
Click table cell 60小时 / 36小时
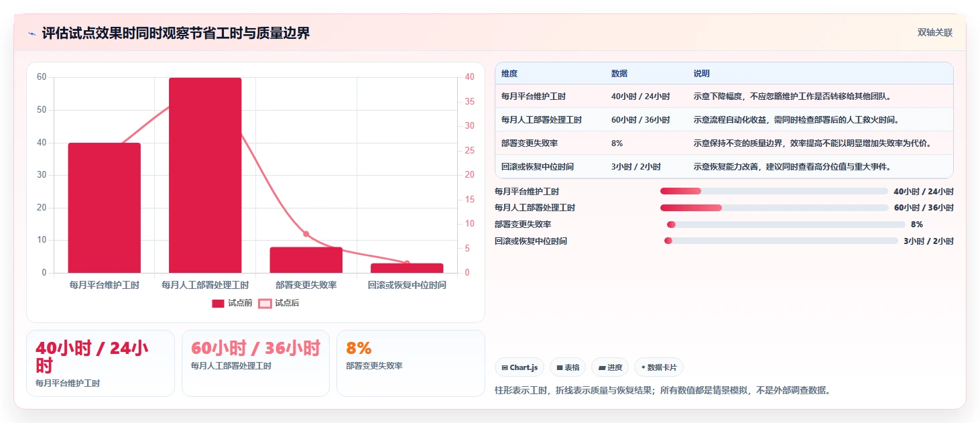pyautogui.click(x=640, y=120)
